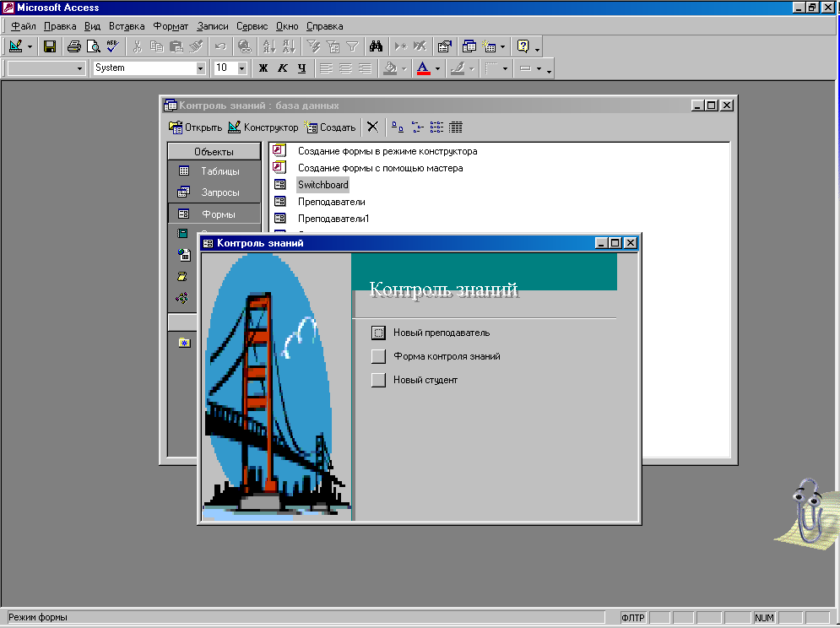Toggle align right text button
Viewport: 840px width, 628px height.
tap(365, 68)
